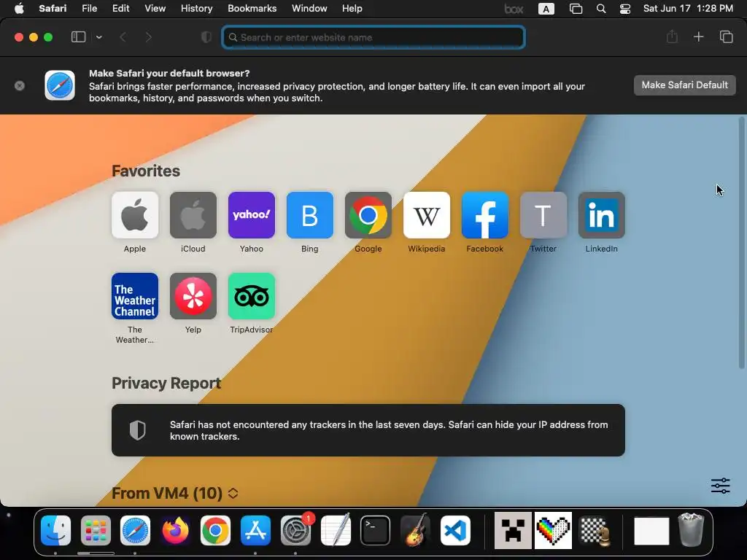
Task: Launch Firefox from the Dock
Action: pos(175,530)
